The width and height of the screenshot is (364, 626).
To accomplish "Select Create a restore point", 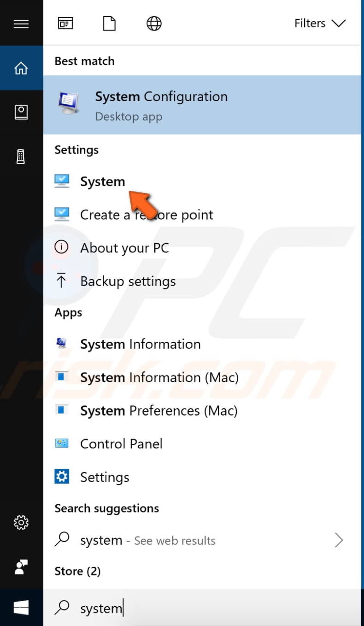I will click(x=147, y=215).
